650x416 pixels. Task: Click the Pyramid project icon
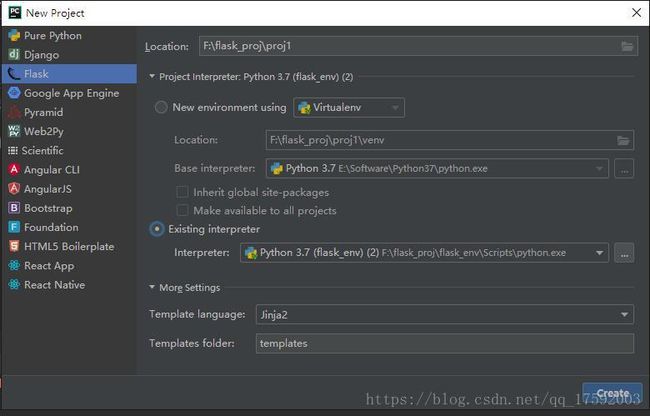click(x=14, y=112)
